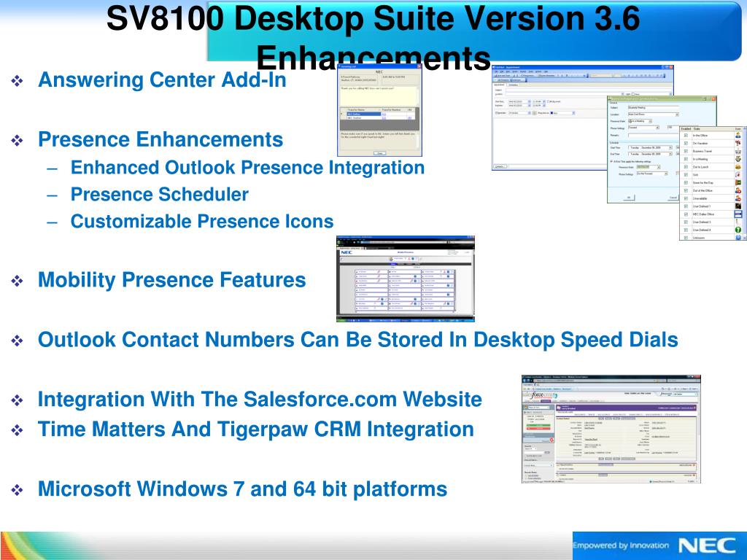The height and width of the screenshot is (560, 747).
Task: Switch to Appointment tab in Outlook window
Action: [x=499, y=85]
